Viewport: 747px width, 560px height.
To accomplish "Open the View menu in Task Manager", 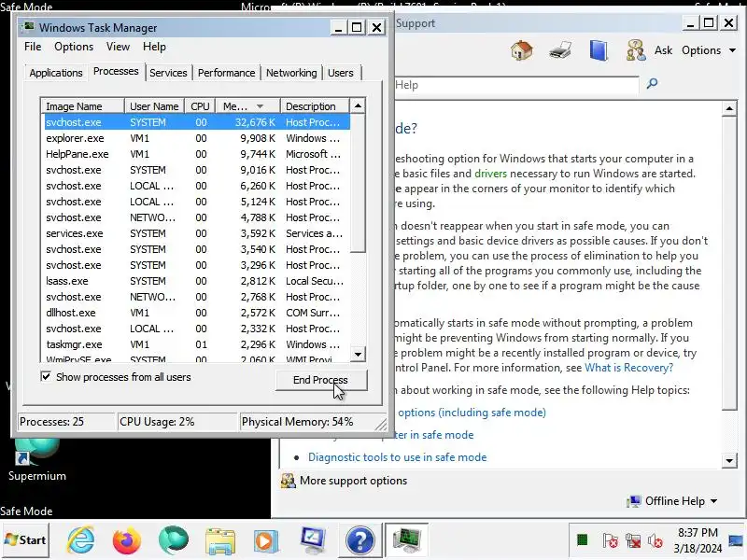I will coord(118,47).
